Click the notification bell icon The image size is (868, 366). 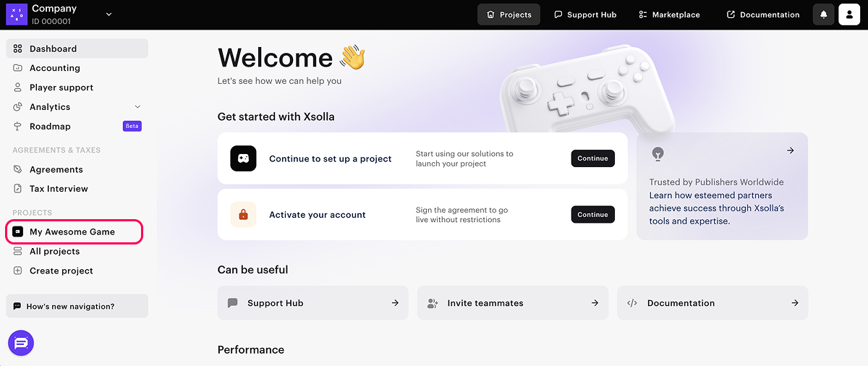823,14
